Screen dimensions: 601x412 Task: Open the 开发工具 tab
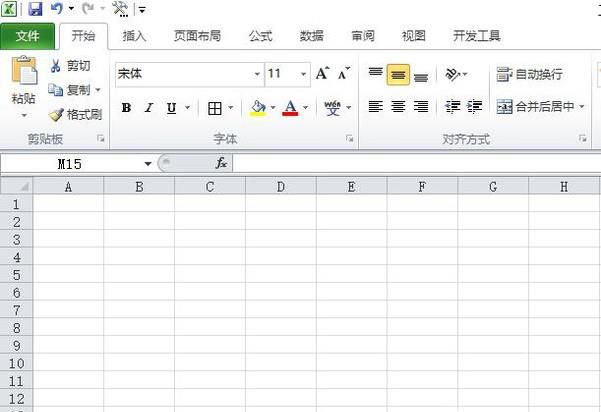[x=476, y=36]
